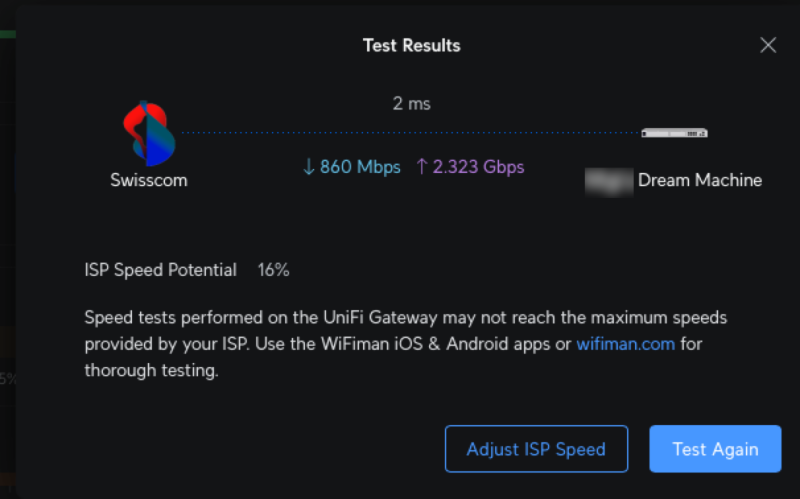
Task: Click the 16% speed potential value
Action: tap(273, 270)
